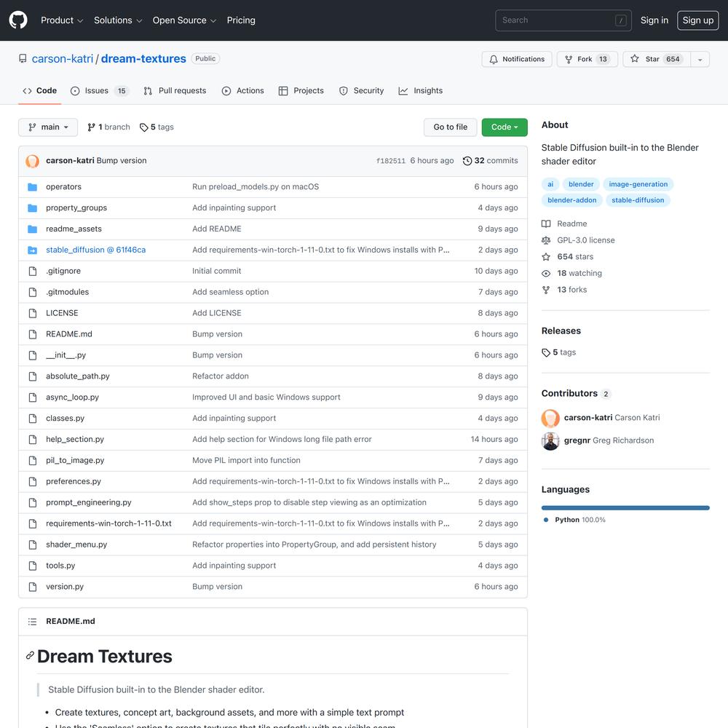Image resolution: width=728 pixels, height=728 pixels.
Task: Click the Python language progress bar
Action: click(625, 508)
